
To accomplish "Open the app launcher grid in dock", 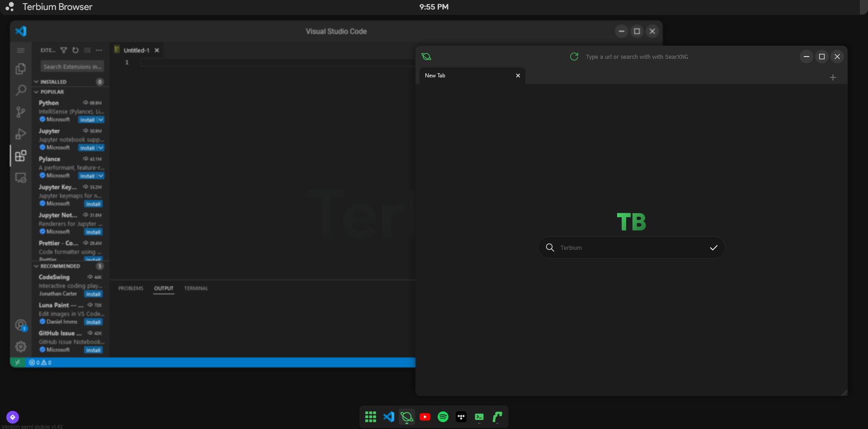I will point(371,417).
